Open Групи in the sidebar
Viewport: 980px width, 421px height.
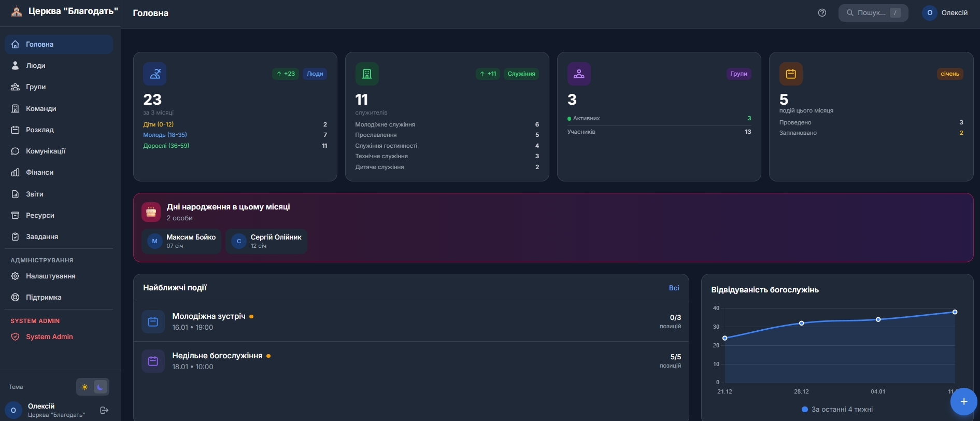(59, 87)
